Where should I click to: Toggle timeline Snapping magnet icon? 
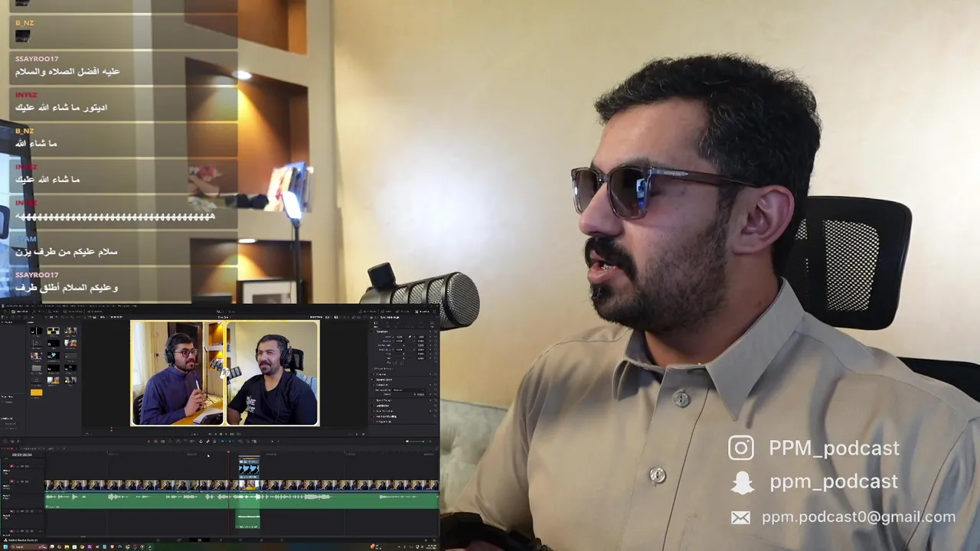pyautogui.click(x=201, y=442)
